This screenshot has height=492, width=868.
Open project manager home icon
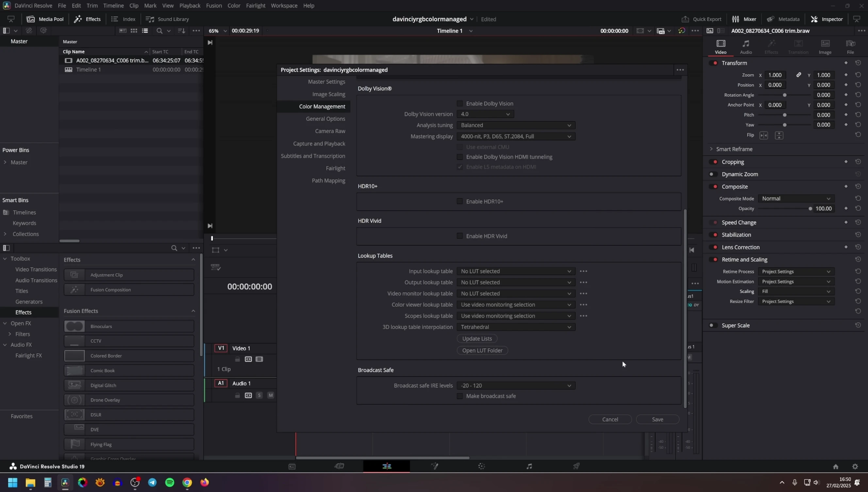(836, 467)
